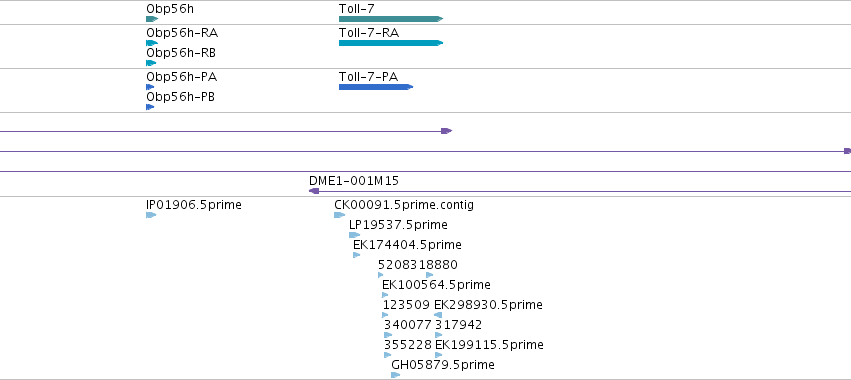Viewport: 851px width, 380px height.
Task: Select the Toll-7-RA transcript bar
Action: click(x=391, y=43)
